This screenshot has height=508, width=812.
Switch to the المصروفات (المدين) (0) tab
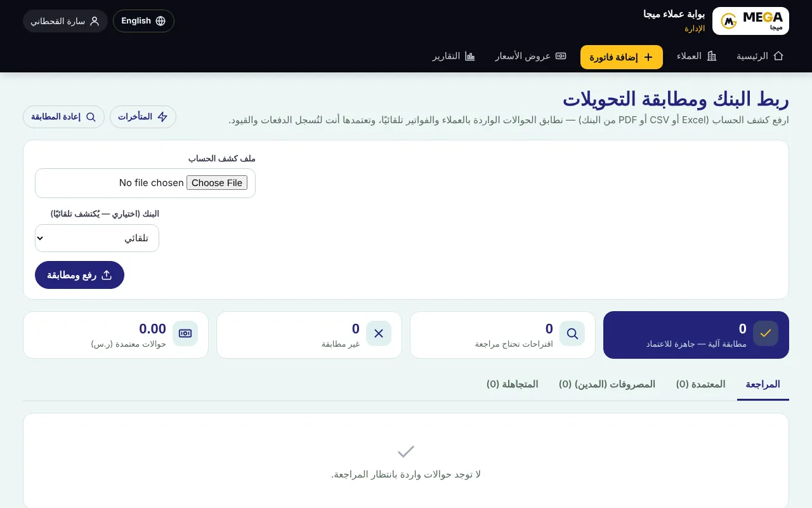607,384
